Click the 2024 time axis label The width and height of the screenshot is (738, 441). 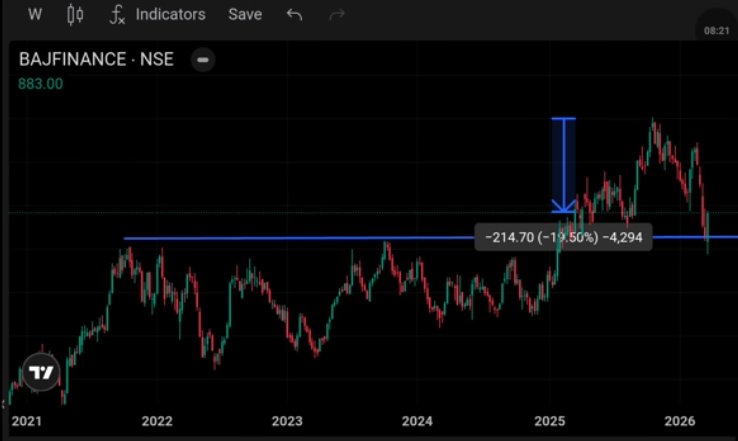point(417,421)
